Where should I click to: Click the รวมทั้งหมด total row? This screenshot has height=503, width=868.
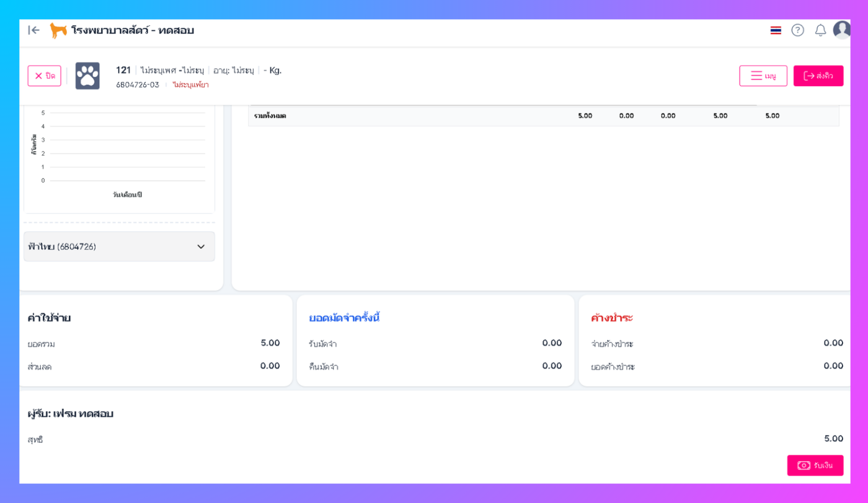click(x=544, y=116)
